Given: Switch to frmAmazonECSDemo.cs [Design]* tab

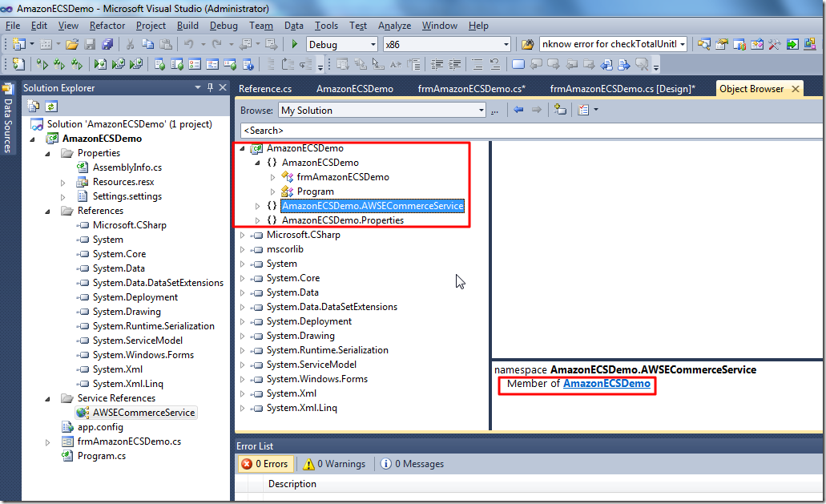Looking at the screenshot, I should tap(623, 88).
